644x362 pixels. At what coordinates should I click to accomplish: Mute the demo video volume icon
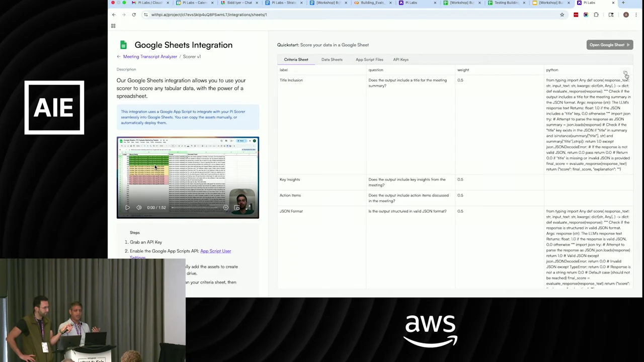pyautogui.click(x=139, y=207)
